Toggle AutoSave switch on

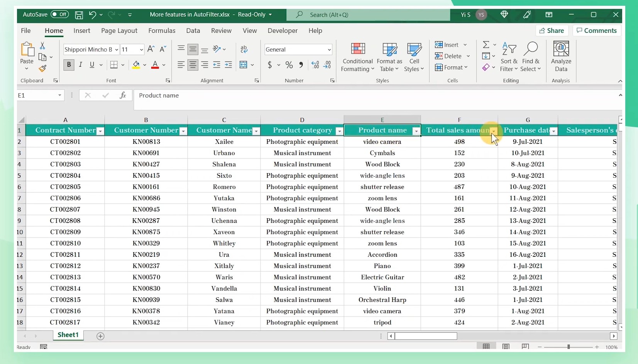(59, 15)
